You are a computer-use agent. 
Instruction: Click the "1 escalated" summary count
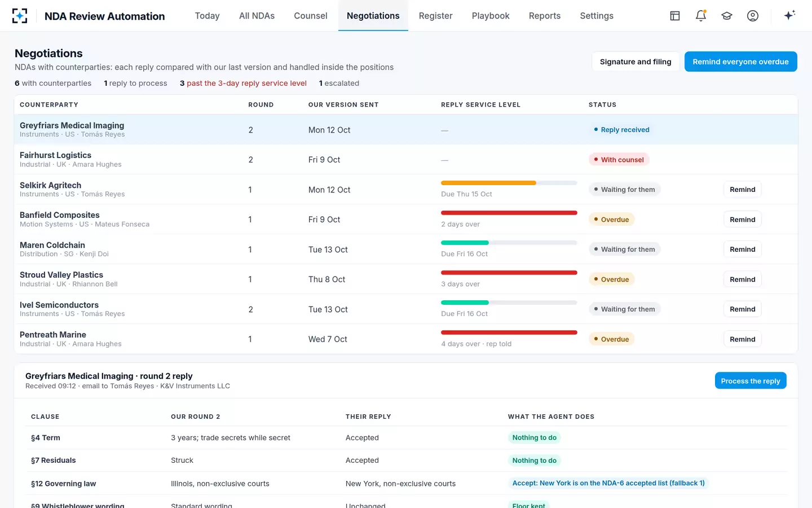pos(339,84)
